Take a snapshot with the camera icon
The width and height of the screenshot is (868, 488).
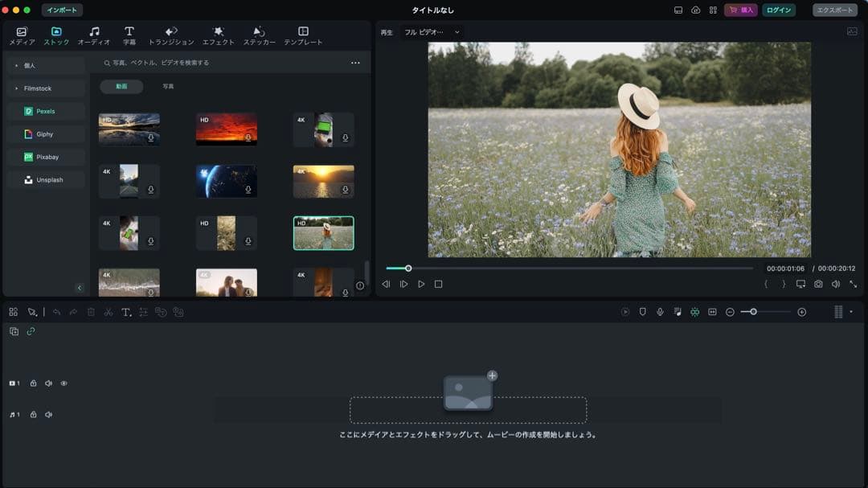(818, 284)
